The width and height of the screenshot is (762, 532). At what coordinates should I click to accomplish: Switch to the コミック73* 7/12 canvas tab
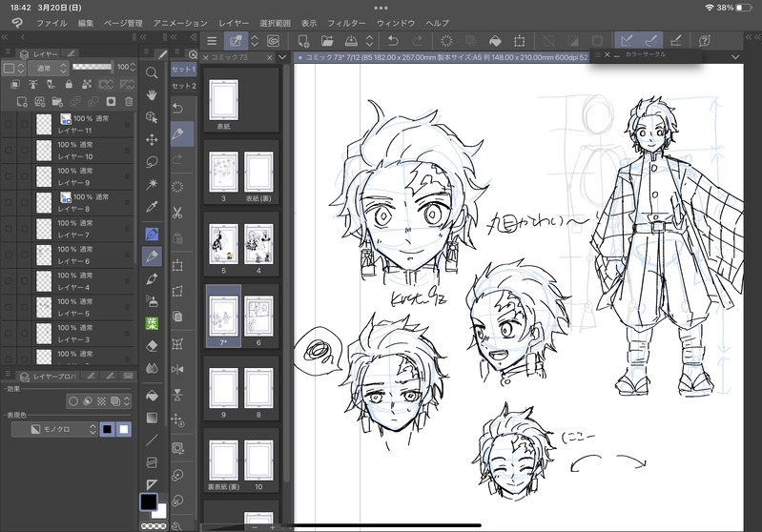[x=443, y=57]
